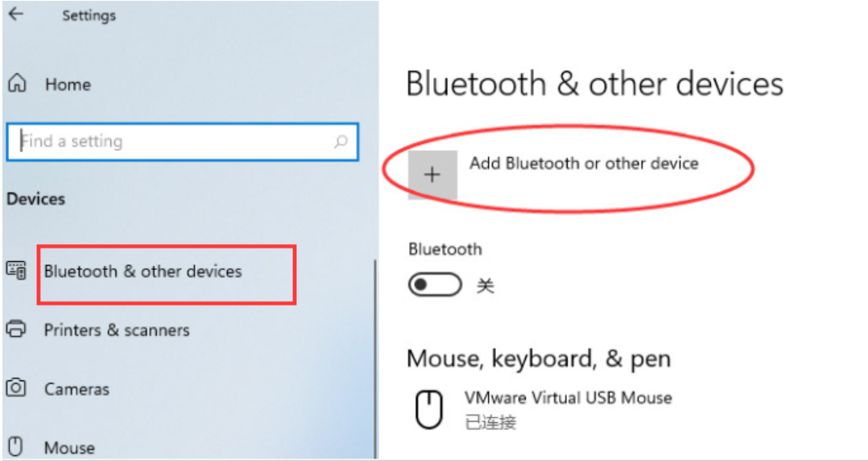The height and width of the screenshot is (461, 868).
Task: Click the search magnifier icon
Action: coord(341,142)
